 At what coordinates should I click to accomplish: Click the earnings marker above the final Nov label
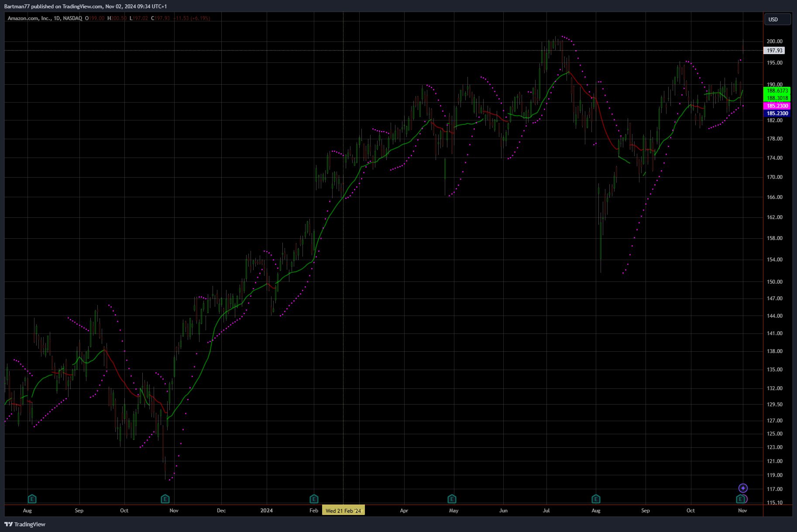click(x=740, y=499)
